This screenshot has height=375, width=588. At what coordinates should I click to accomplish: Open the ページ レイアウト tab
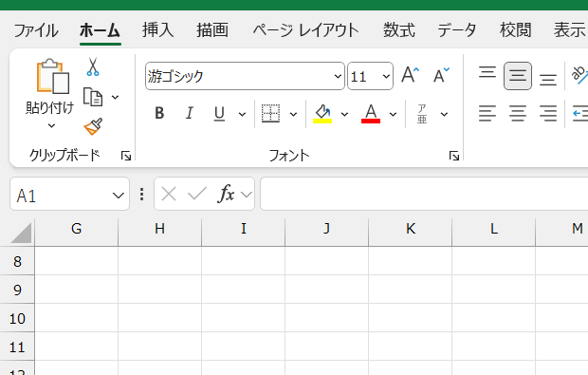click(x=305, y=30)
